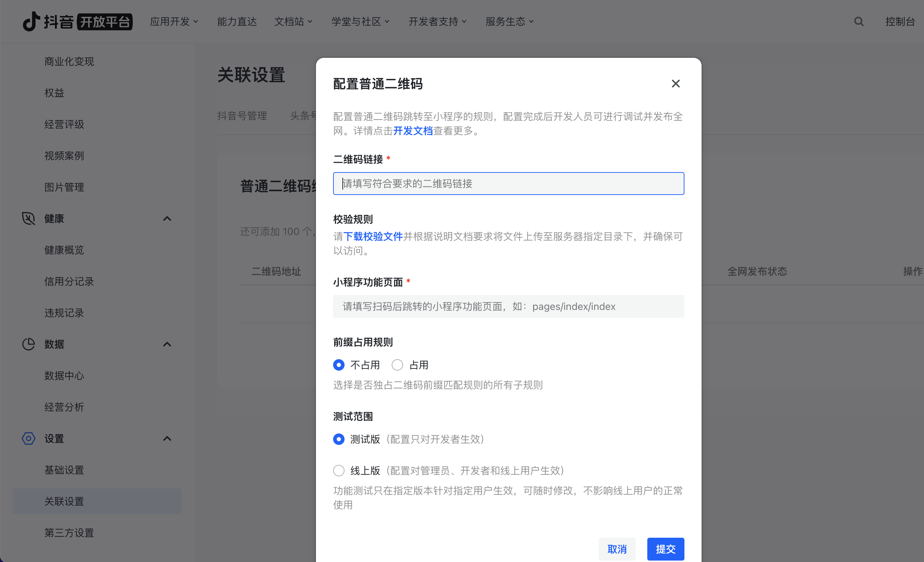Select the 不占用 radio button
Viewport: 924px width, 562px height.
(338, 365)
